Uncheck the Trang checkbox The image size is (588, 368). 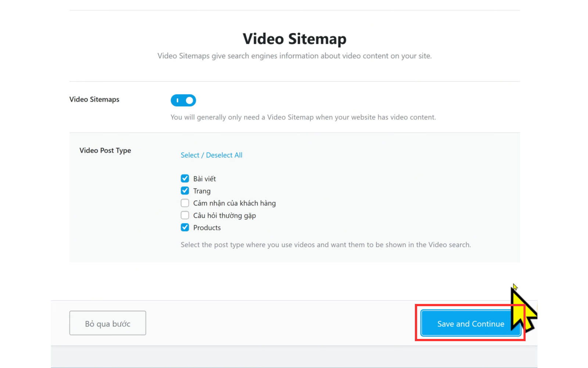[185, 191]
